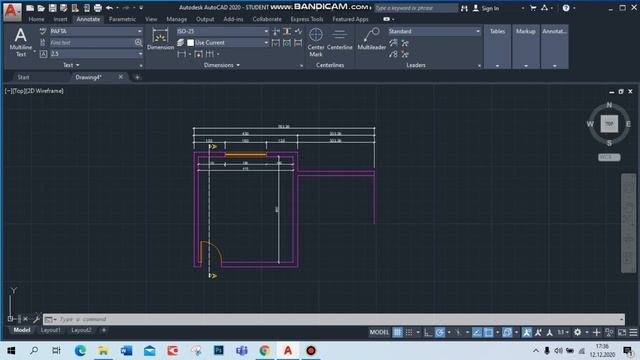Screen dimensions: 640x360
Task: Open the AutoCAD application menu button
Action: coord(12,11)
